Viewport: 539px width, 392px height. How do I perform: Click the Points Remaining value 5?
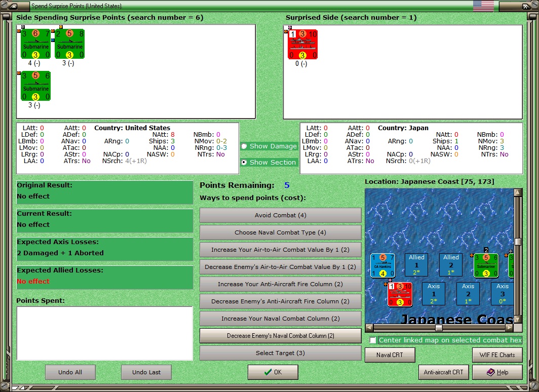[x=287, y=185]
